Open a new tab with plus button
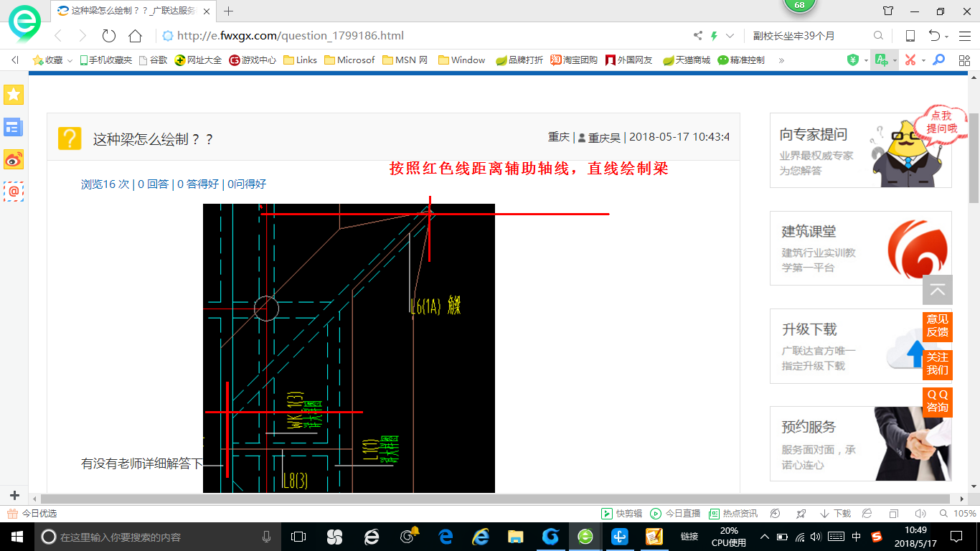Image resolution: width=980 pixels, height=551 pixels. pos(229,11)
